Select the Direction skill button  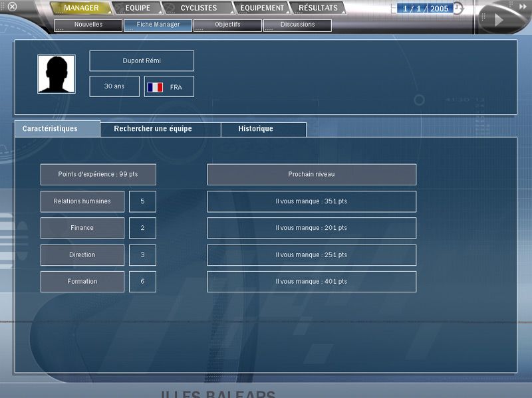pyautogui.click(x=82, y=255)
